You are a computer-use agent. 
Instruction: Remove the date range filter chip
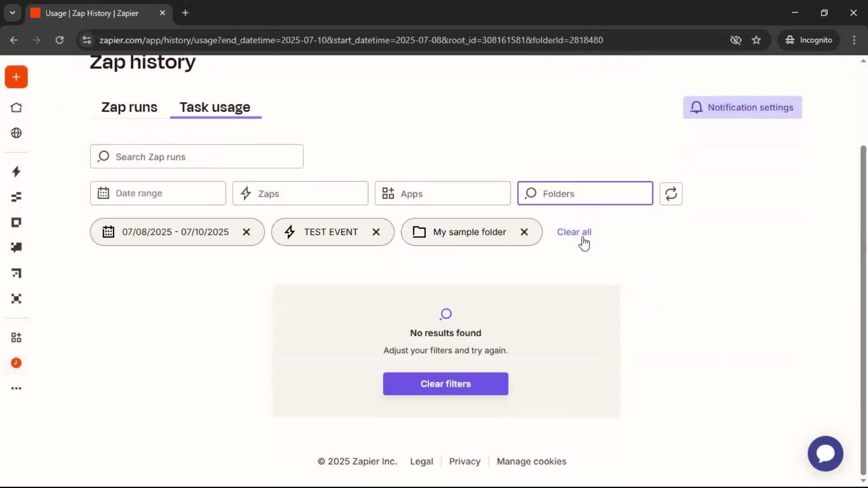pos(246,232)
